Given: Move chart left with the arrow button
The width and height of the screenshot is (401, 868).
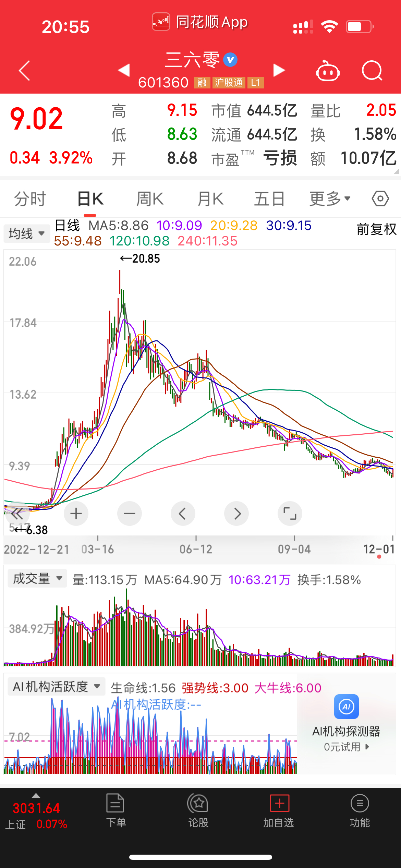Looking at the screenshot, I should click(x=183, y=514).
